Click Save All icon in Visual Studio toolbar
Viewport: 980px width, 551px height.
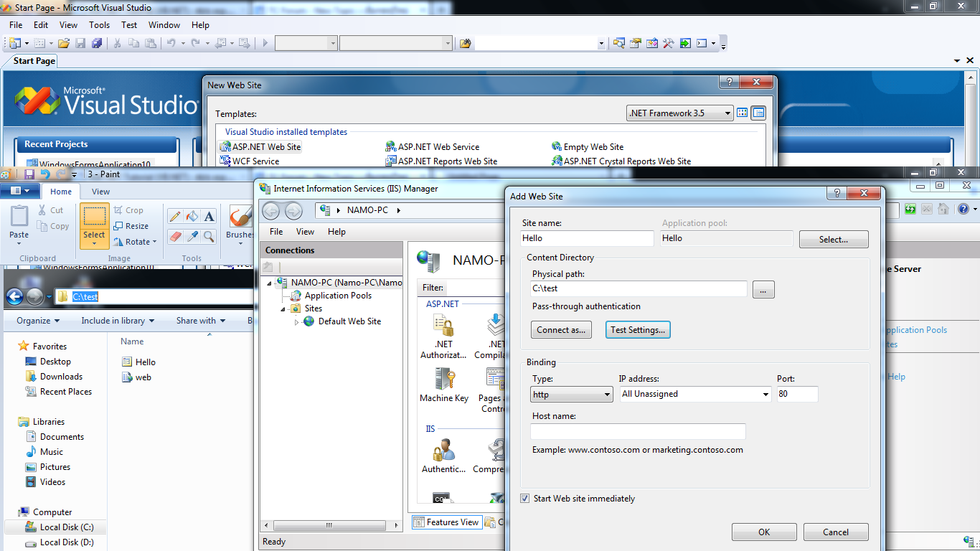click(x=97, y=43)
